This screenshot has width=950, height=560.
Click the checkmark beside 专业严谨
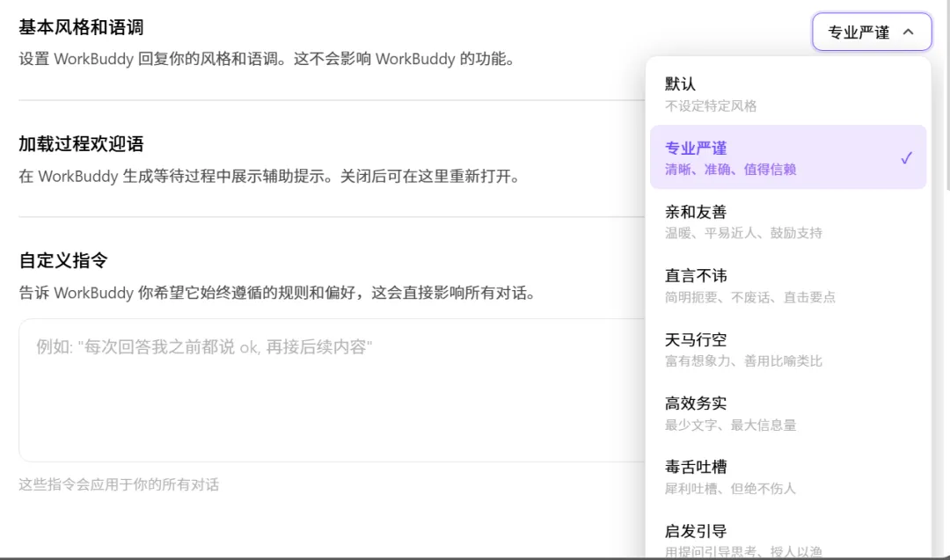pos(906,158)
